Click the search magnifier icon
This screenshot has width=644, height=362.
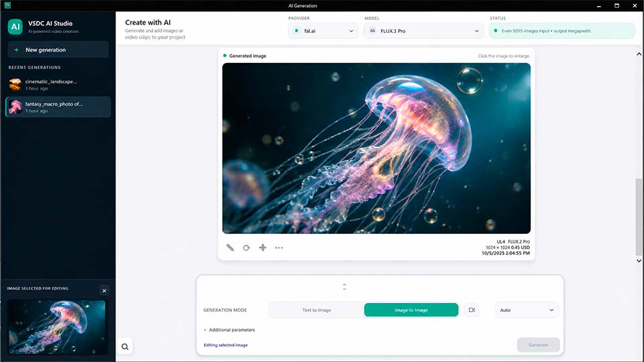[125, 347]
